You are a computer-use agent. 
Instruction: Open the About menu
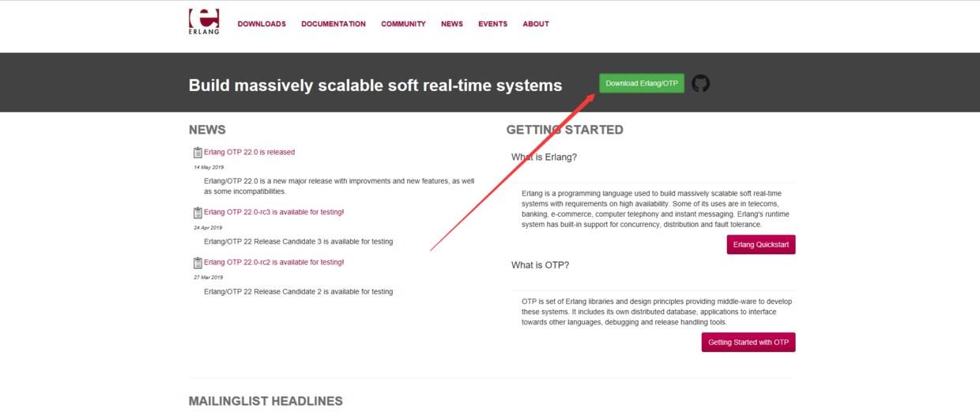(536, 24)
